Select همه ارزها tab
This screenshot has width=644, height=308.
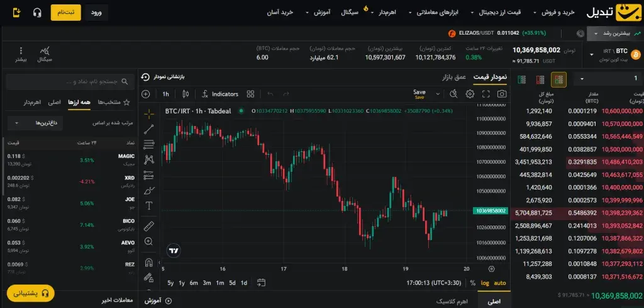point(79,102)
